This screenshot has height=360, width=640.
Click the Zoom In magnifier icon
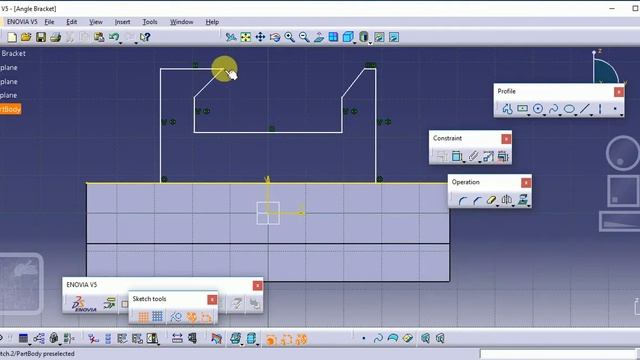(289, 38)
